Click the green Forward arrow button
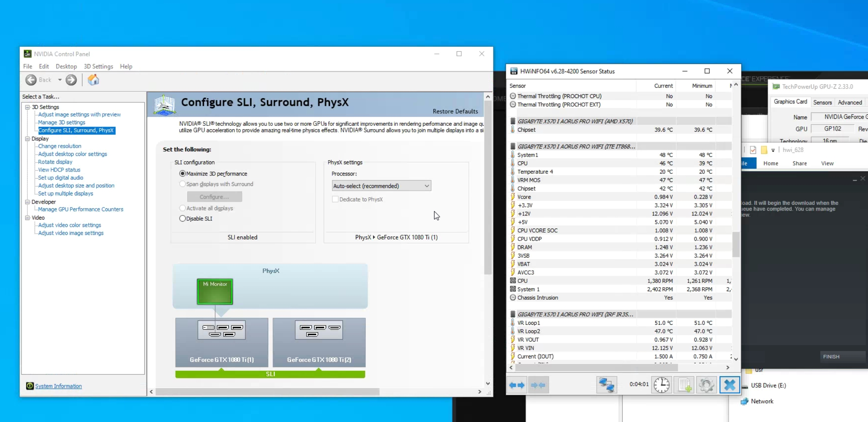 71,80
